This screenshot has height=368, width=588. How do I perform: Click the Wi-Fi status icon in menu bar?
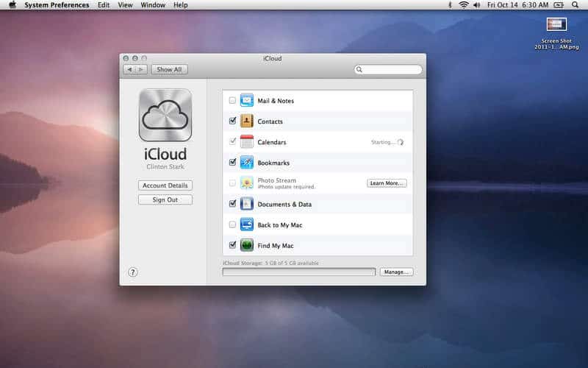[464, 5]
